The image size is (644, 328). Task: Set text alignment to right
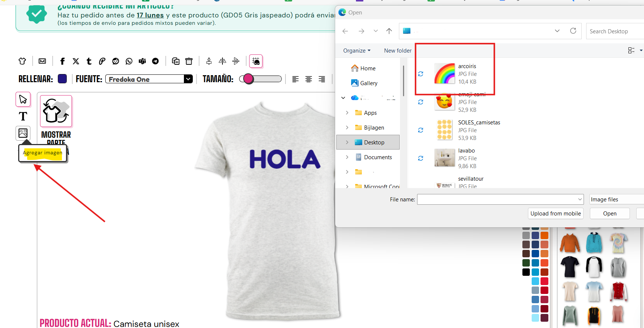[322, 79]
